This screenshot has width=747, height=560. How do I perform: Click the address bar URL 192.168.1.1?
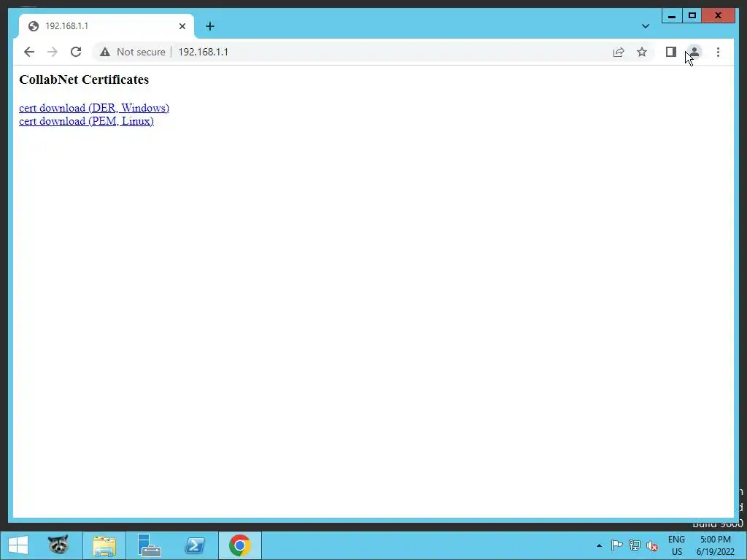click(203, 52)
